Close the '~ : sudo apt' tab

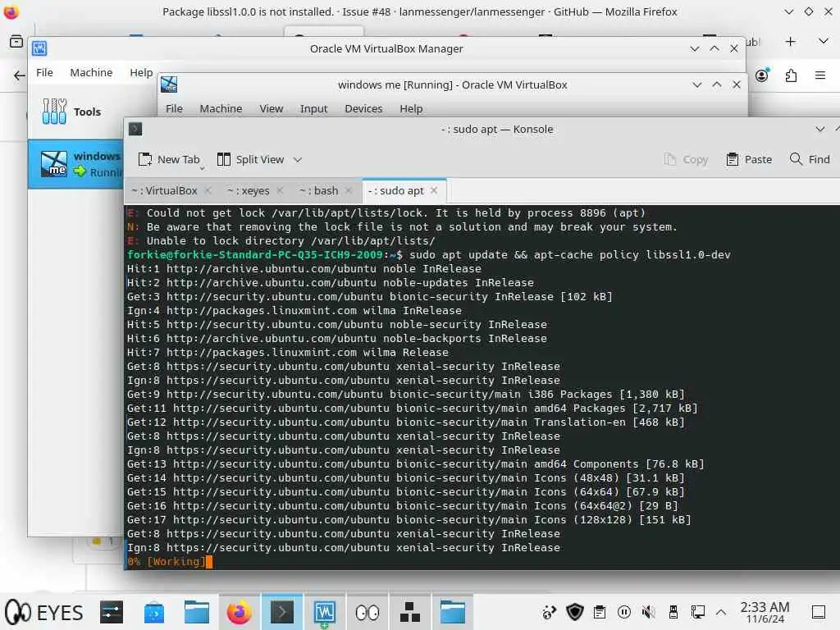434,190
